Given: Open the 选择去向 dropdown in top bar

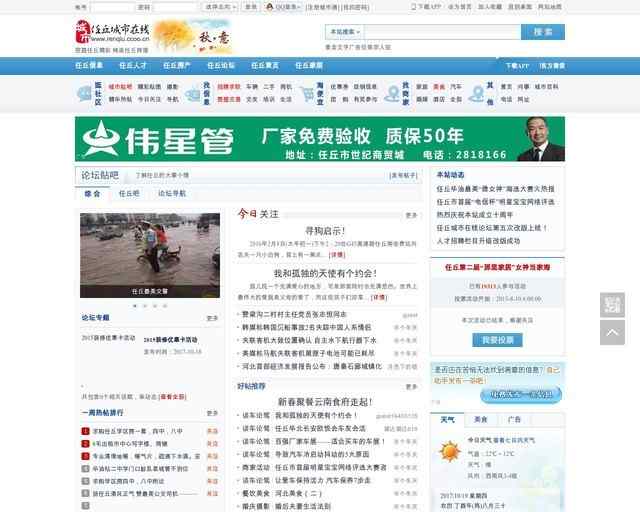Looking at the screenshot, I should 220,7.
